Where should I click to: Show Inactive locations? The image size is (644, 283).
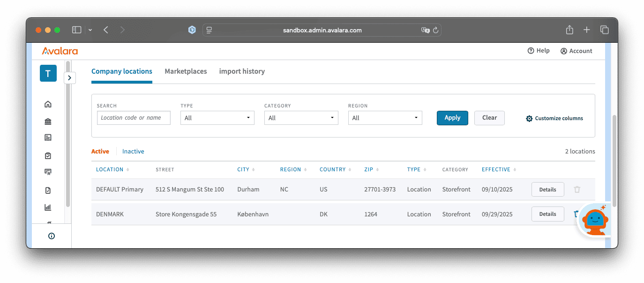(x=133, y=152)
